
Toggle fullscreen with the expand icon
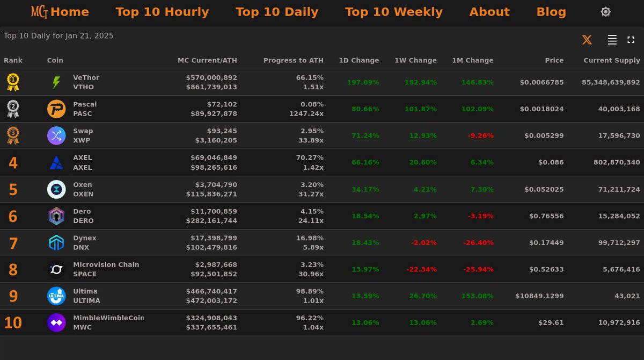point(631,40)
